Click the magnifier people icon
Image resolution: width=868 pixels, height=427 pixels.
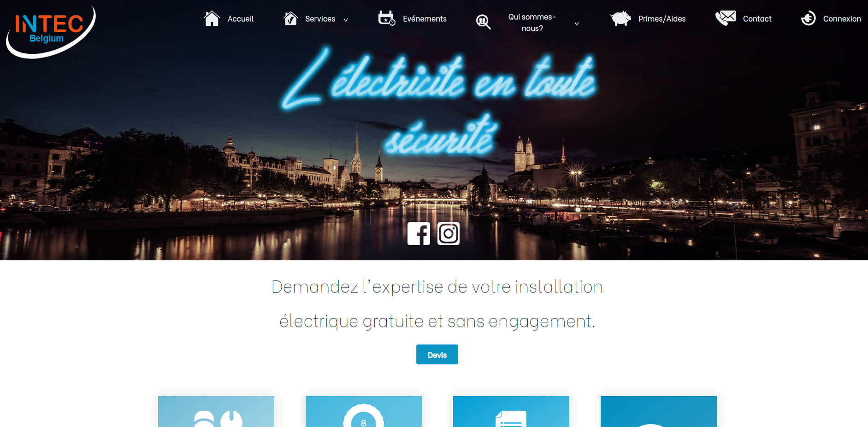483,22
